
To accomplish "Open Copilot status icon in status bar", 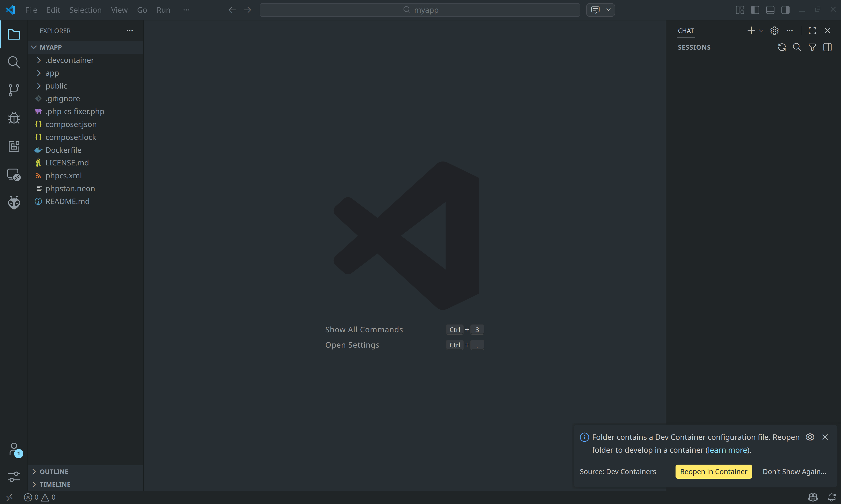I will (813, 497).
